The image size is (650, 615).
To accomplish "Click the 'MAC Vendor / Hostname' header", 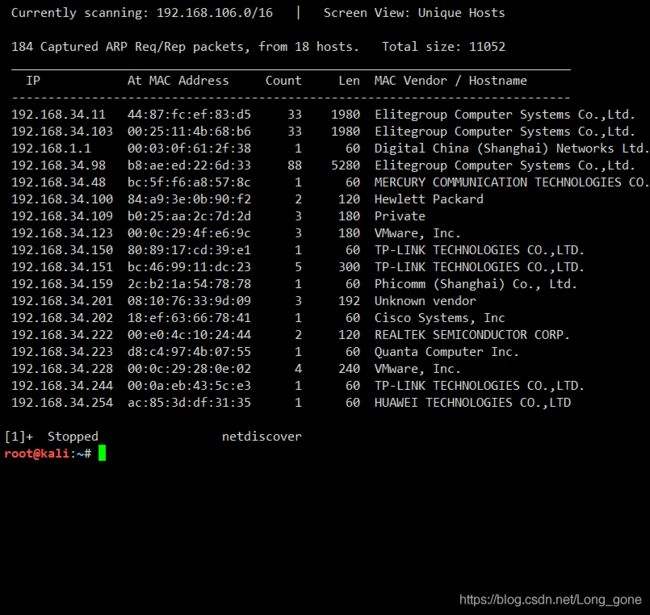I will click(x=451, y=80).
